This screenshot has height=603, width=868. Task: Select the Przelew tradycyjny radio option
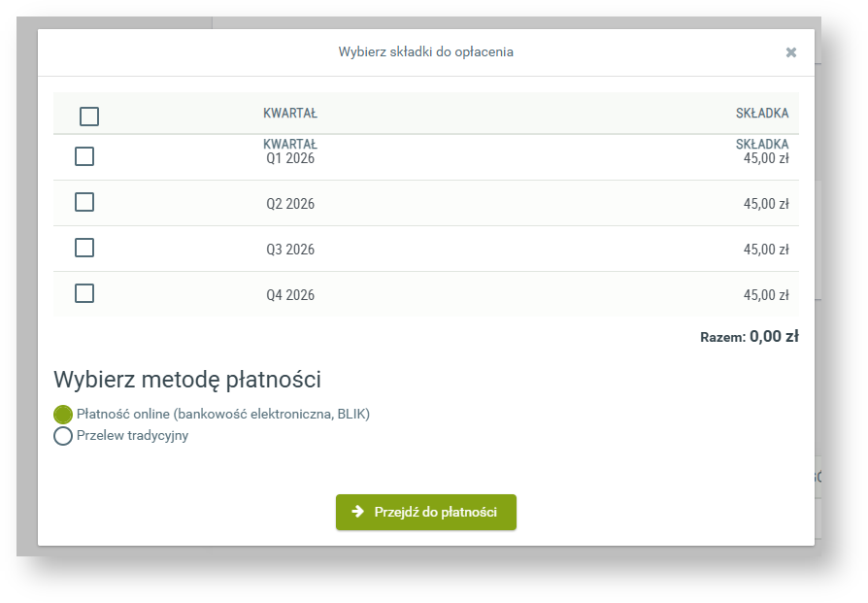pyautogui.click(x=63, y=436)
